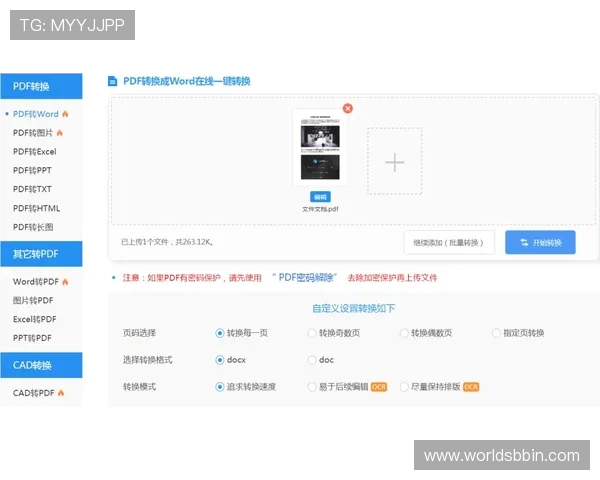
Task: Open the 其它转PDF sidebar section header
Action: coord(41,254)
